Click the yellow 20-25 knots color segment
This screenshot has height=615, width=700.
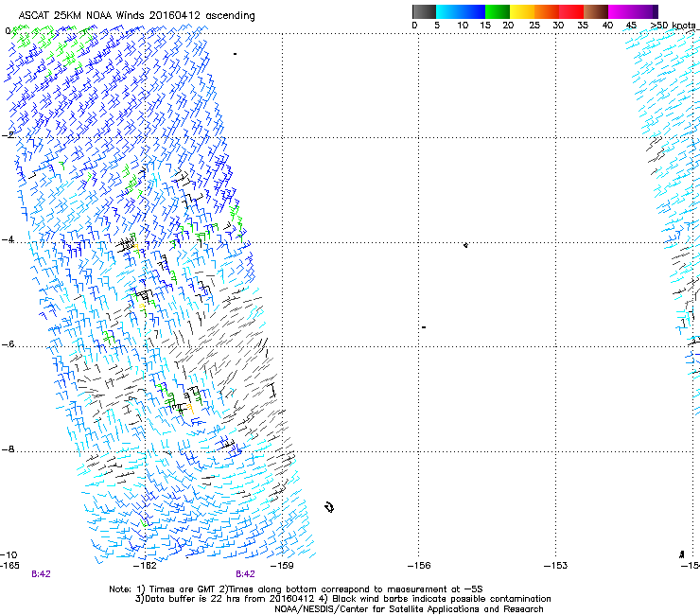pos(521,11)
